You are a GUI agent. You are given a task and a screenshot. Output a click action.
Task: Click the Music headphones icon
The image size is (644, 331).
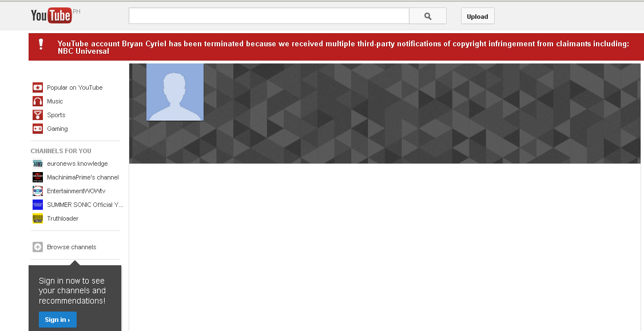click(x=38, y=101)
